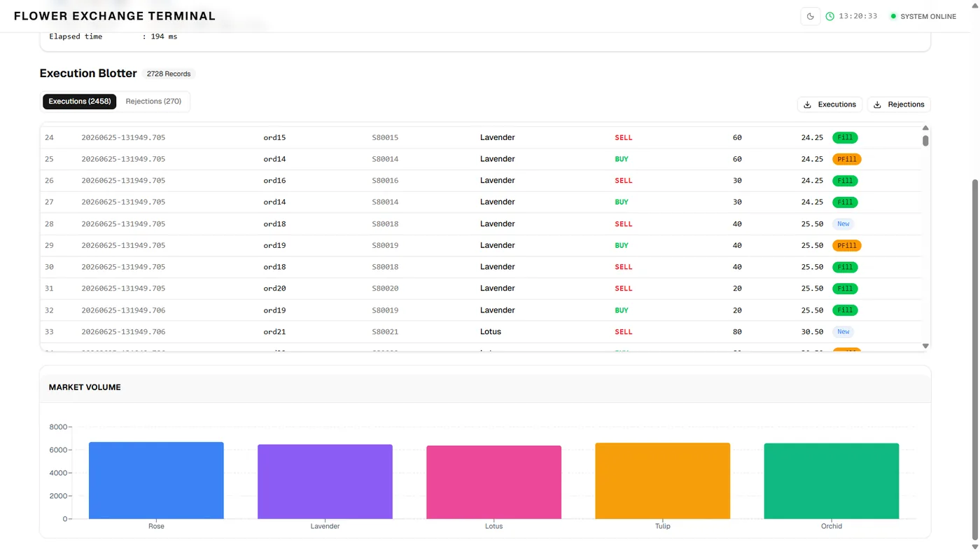Click the purple Lavender volume bar
The height and width of the screenshot is (552, 980).
click(325, 482)
